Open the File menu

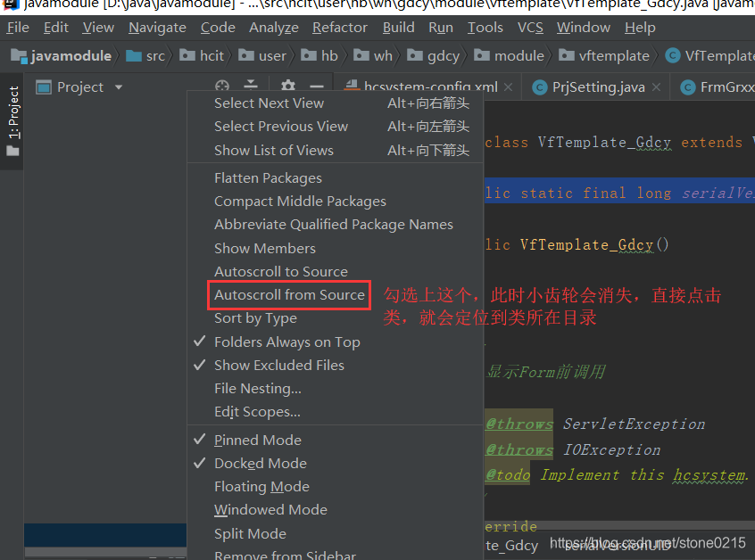click(18, 28)
